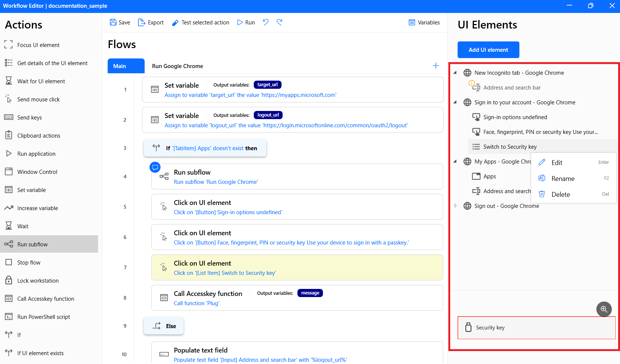This screenshot has width=620, height=364.
Task: Open the Run Google Chrome flow tab
Action: click(178, 66)
